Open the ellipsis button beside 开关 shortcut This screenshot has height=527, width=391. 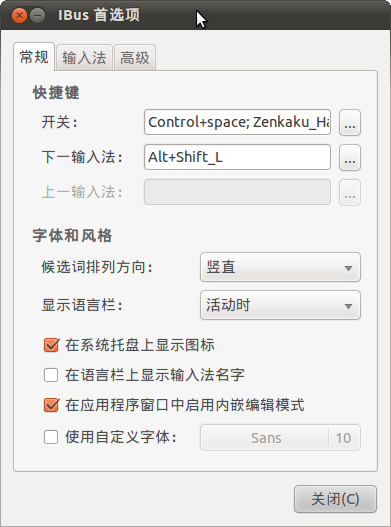pos(350,122)
